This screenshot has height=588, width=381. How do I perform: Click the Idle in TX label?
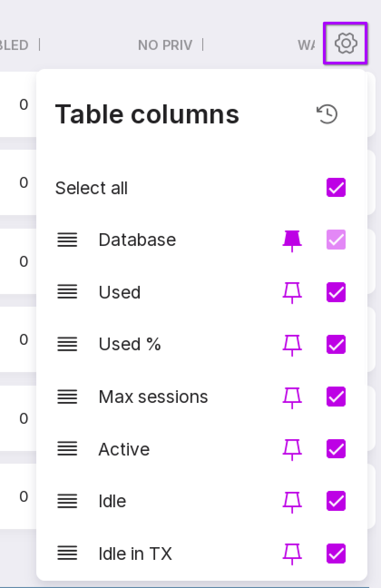[x=135, y=554]
